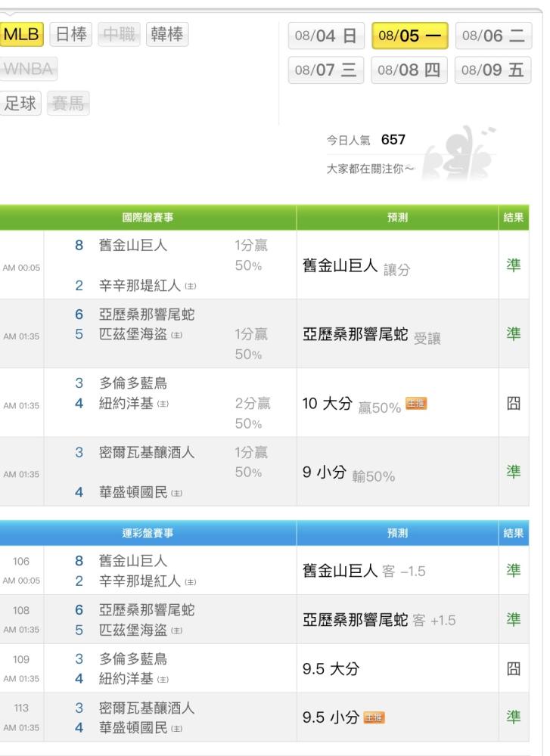Click 1分贏 50% for 密爾瓦基釀酒人
Image resolution: width=550 pixels, height=756 pixels.
pos(251,463)
